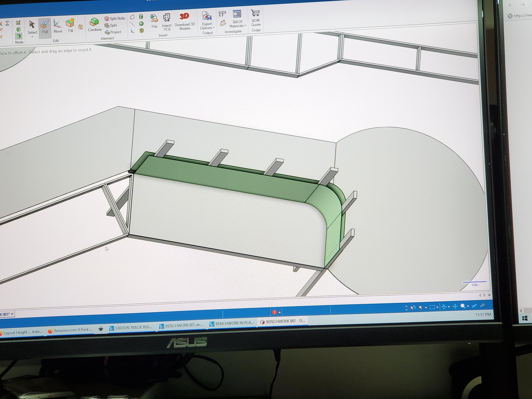Switch to 3D mode
Image resolution: width=532 pixels, height=399 pixels.
click(18, 36)
